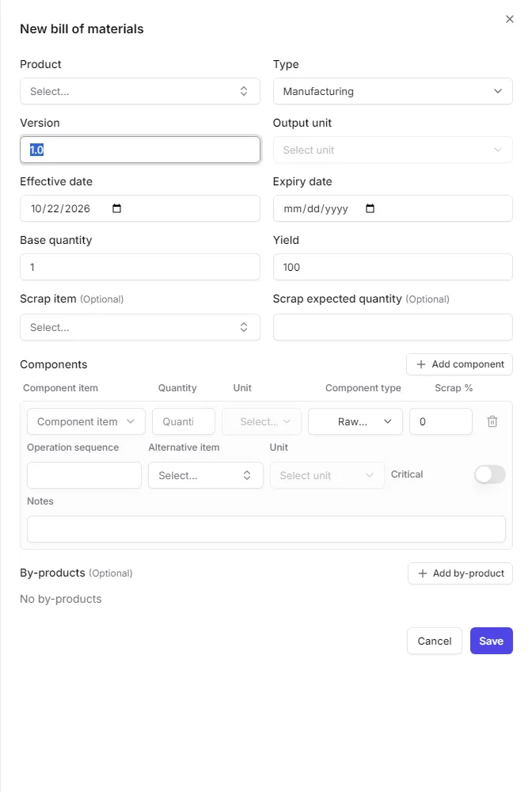Open the alternative item Select unit dropdown
This screenshot has width=532, height=792.
pyautogui.click(x=327, y=475)
